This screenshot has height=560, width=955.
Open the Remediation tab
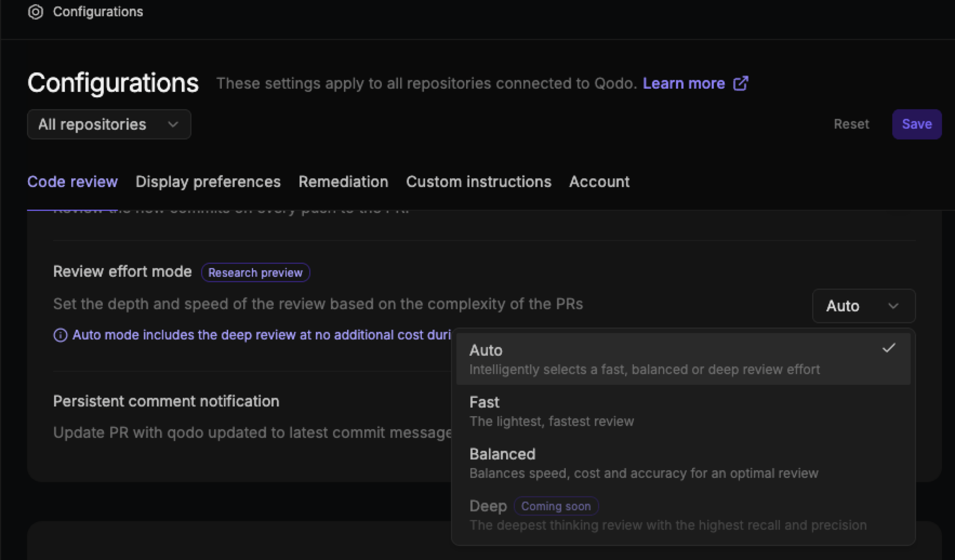click(x=343, y=182)
